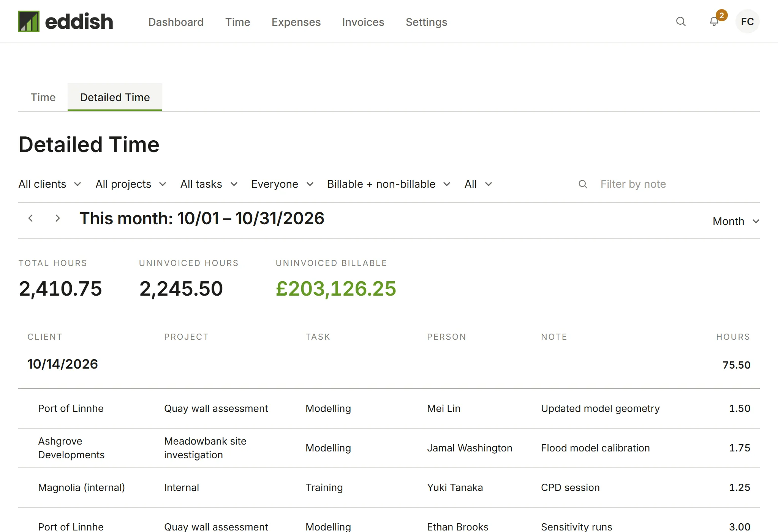Click the eddish logo icon
Screen dimensions: 778x532
click(x=29, y=21)
